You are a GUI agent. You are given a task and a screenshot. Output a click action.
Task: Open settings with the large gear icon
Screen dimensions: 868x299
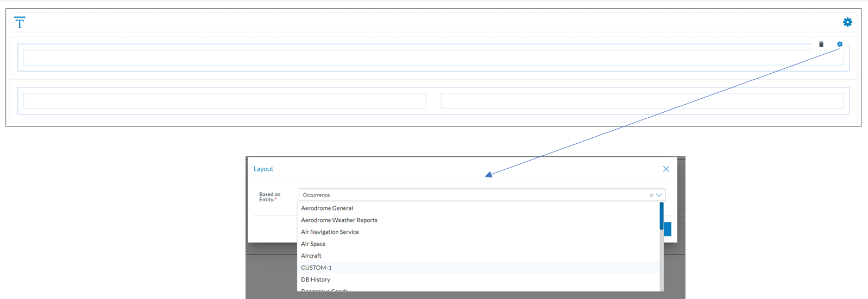(x=847, y=22)
